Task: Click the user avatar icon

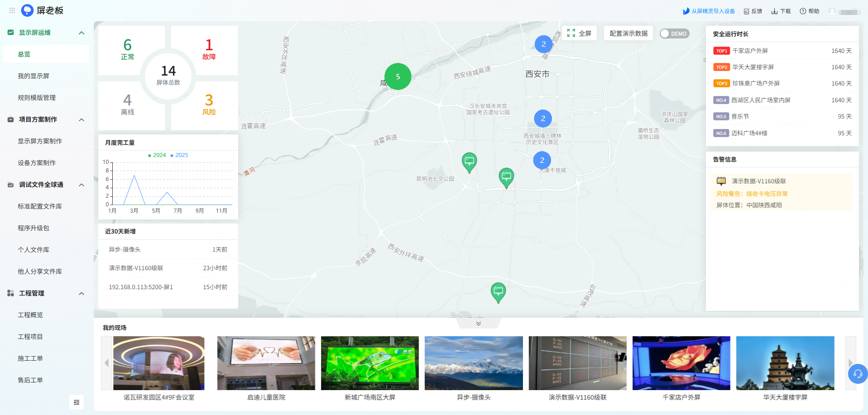Action: pos(832,11)
